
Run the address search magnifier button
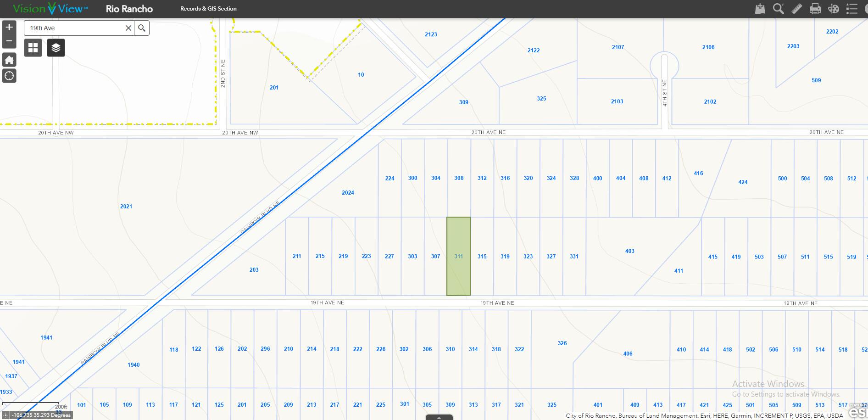tap(142, 28)
